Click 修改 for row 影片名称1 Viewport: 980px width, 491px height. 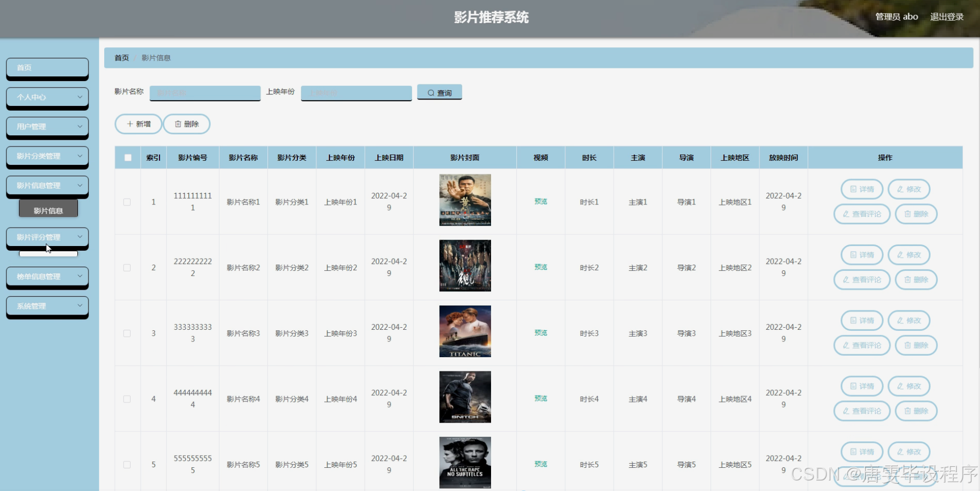tap(909, 189)
